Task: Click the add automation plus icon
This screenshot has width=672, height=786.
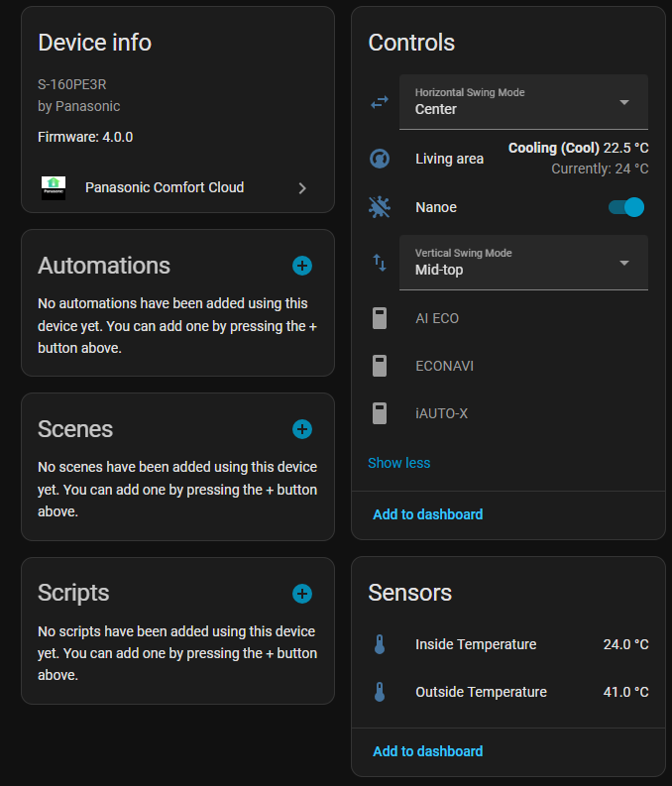Action: tap(302, 266)
